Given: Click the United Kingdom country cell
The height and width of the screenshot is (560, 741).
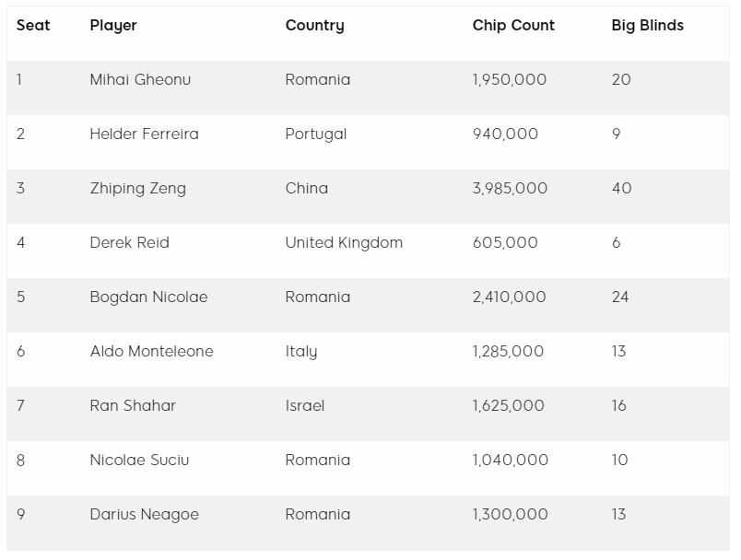Looking at the screenshot, I should pyautogui.click(x=344, y=243).
